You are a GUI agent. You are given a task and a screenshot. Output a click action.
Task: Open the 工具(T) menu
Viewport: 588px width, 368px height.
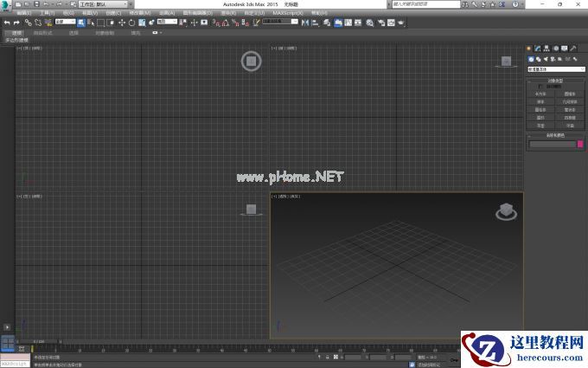click(x=47, y=13)
